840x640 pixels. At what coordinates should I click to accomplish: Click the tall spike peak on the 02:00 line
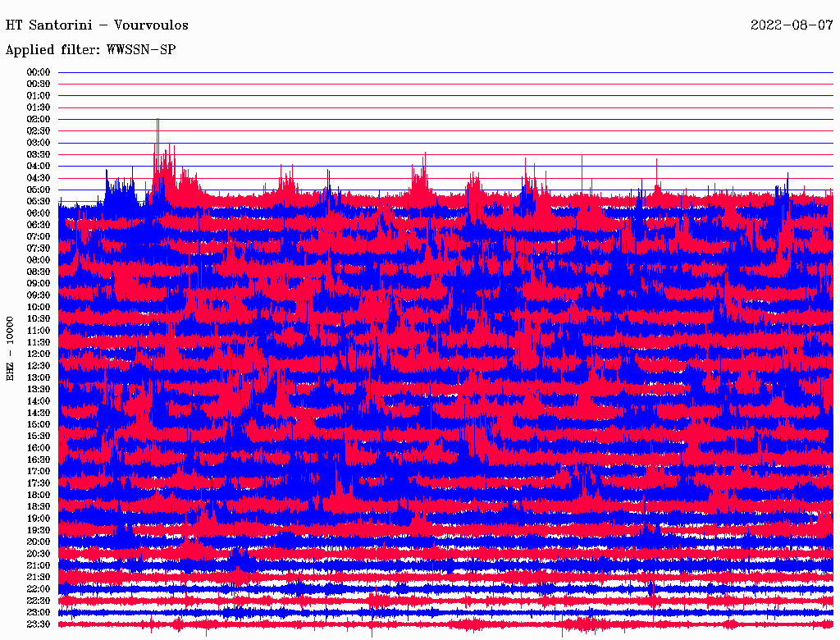click(x=157, y=121)
